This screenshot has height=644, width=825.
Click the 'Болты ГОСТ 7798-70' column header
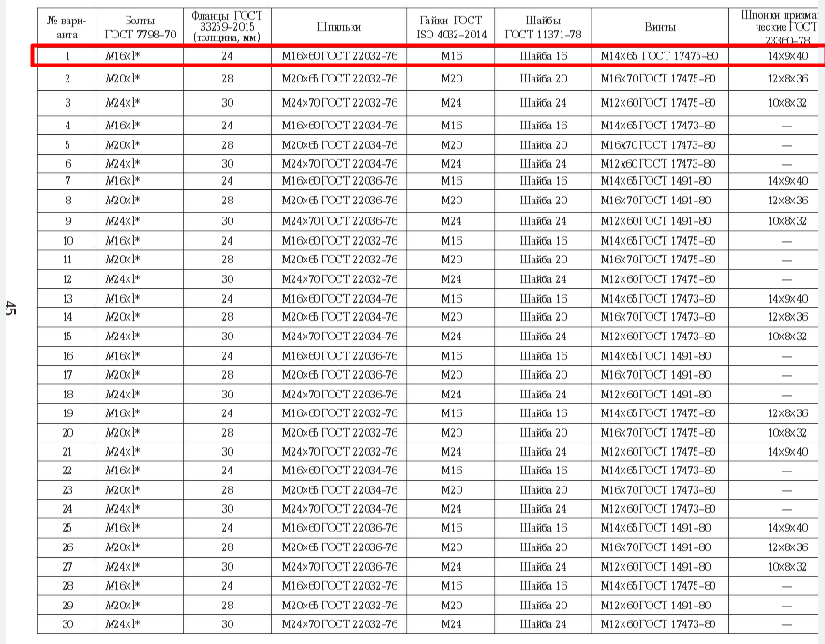pyautogui.click(x=140, y=27)
